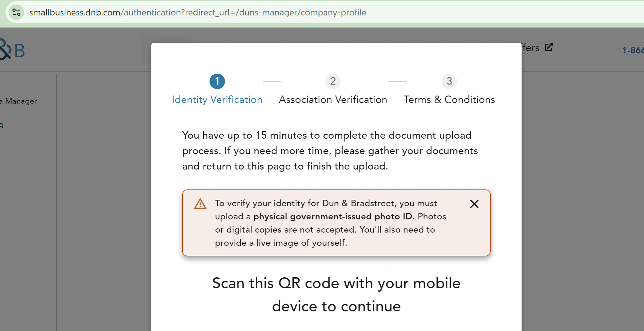Click the sidebar item below Manager
The width and height of the screenshot is (644, 331).
[2, 125]
